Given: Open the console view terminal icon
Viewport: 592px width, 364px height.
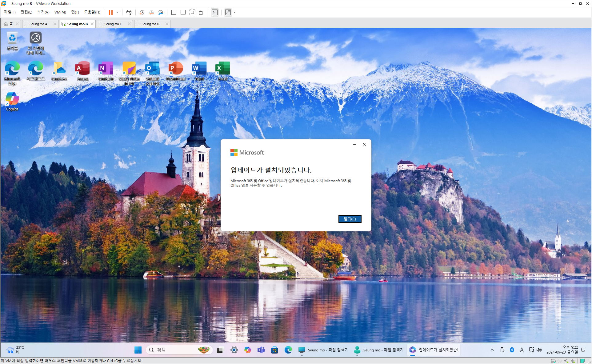Looking at the screenshot, I should [215, 12].
